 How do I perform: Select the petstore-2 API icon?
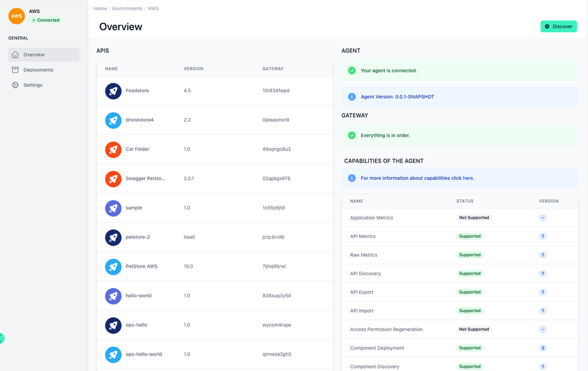113,237
